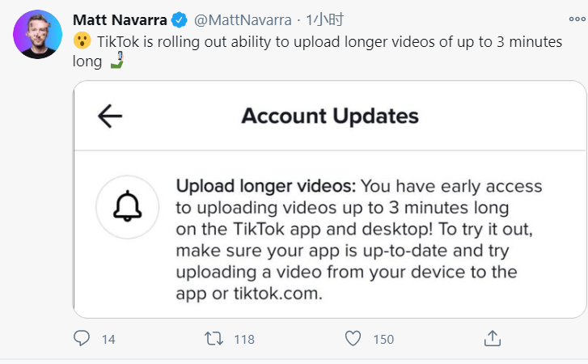Click the retweet count 118
This screenshot has width=588, height=364.
click(243, 340)
